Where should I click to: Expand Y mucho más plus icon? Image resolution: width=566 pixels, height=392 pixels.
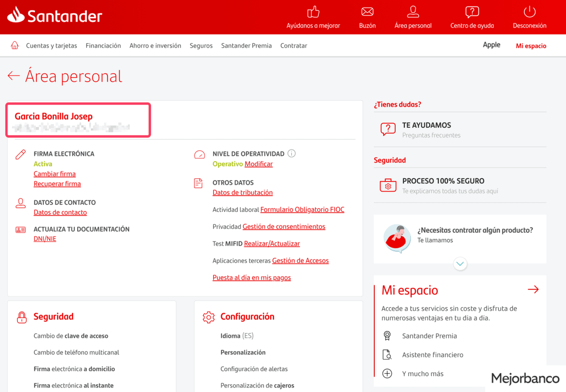click(x=387, y=374)
